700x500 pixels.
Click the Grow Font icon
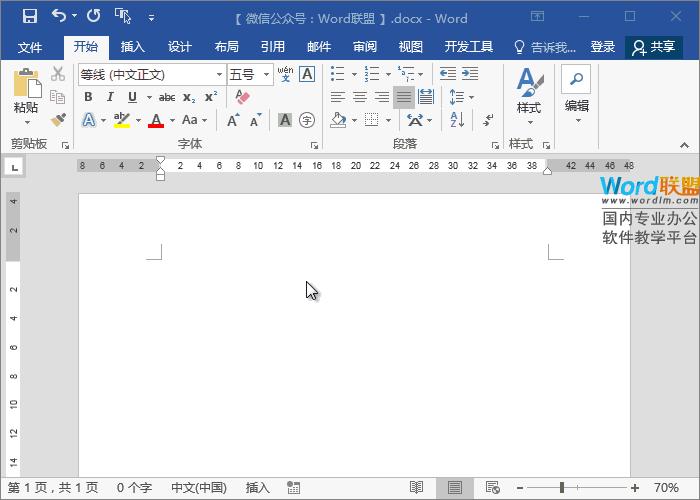pos(233,120)
